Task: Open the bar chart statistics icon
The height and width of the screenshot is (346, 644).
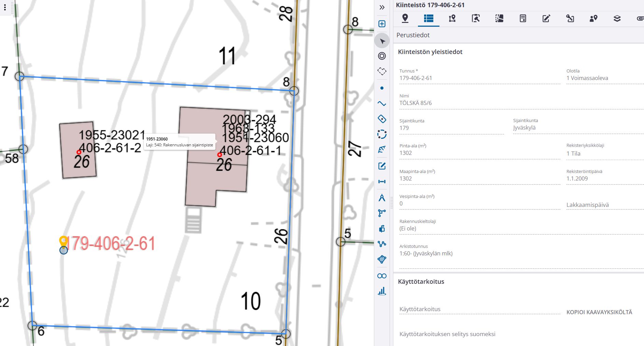Action: tap(382, 291)
